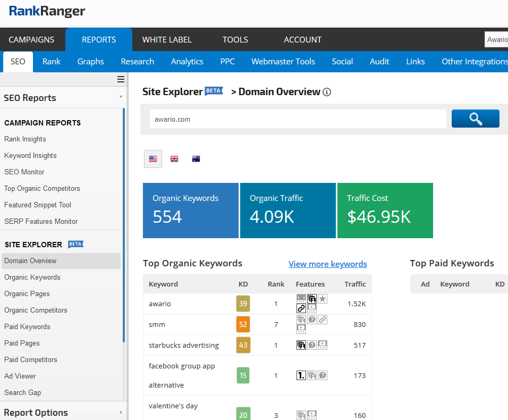Open Organic Competitors in sidebar
The width and height of the screenshot is (508, 420).
tap(36, 310)
